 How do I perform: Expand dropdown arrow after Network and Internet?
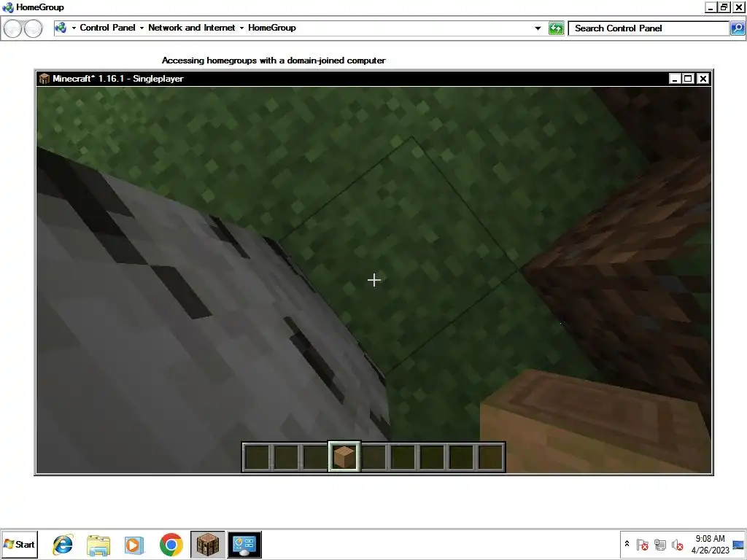(x=241, y=28)
